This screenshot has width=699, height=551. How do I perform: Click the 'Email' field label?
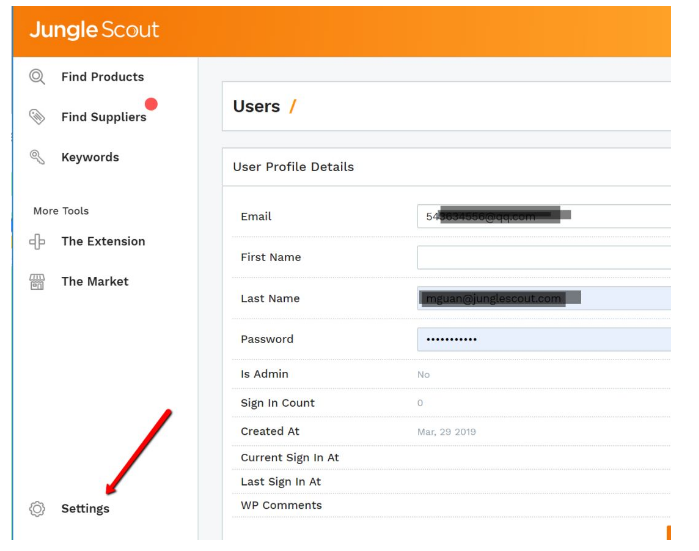click(x=256, y=217)
